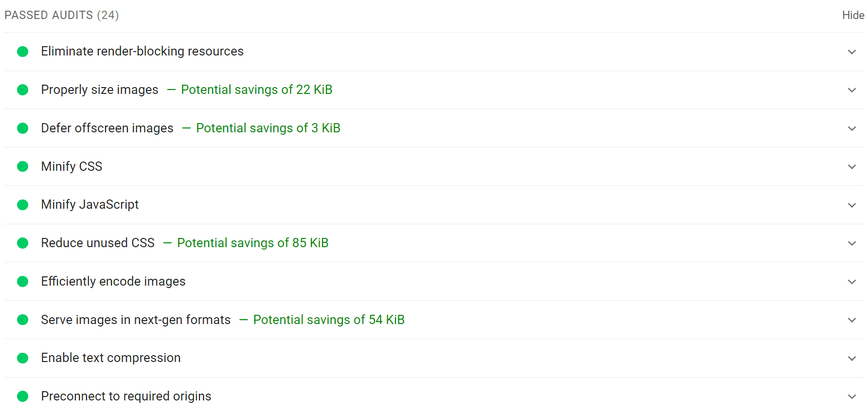Hide the passed audits list

853,16
